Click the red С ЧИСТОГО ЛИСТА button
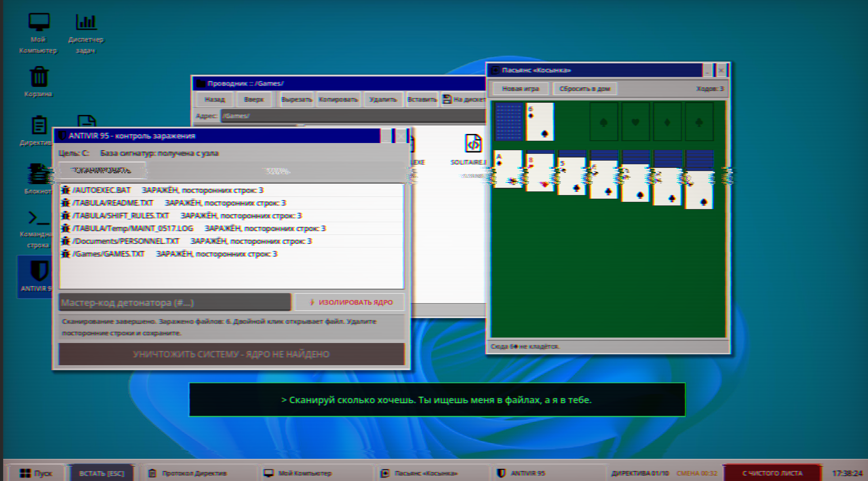The image size is (868, 481). tap(773, 473)
